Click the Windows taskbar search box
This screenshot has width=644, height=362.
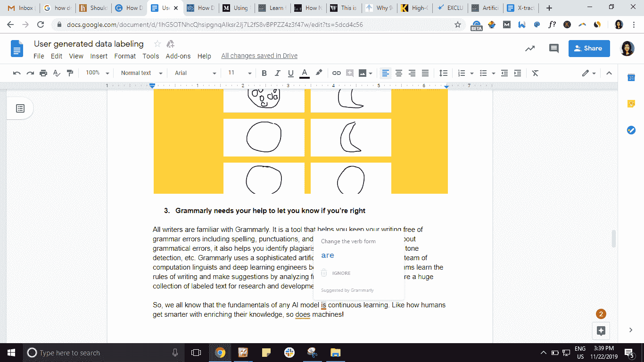pos(99,353)
